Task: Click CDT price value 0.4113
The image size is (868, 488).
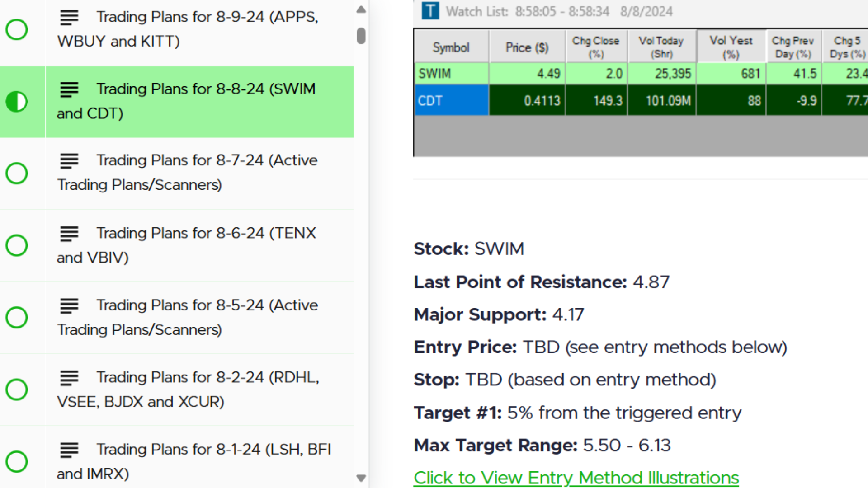Action: [527, 100]
